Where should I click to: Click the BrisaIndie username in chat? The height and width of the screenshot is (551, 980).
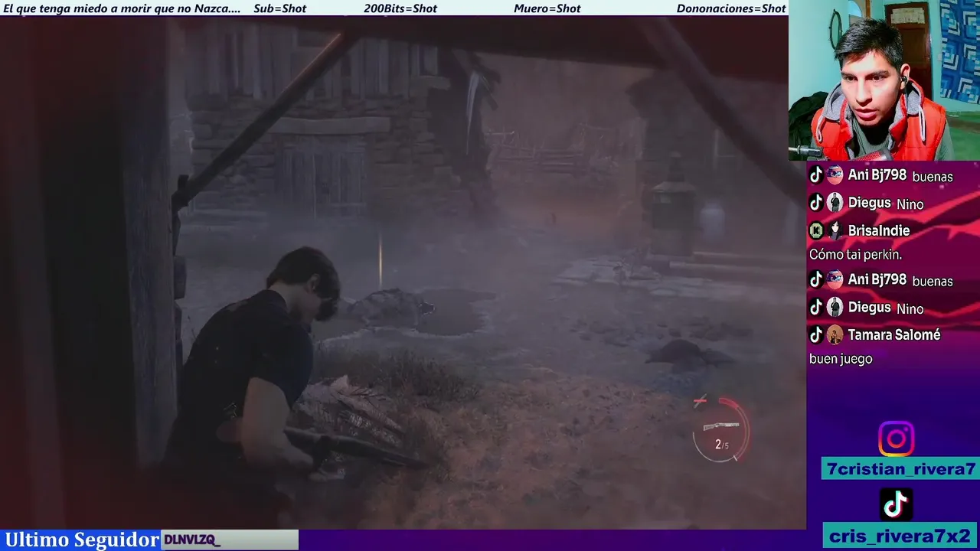(879, 230)
